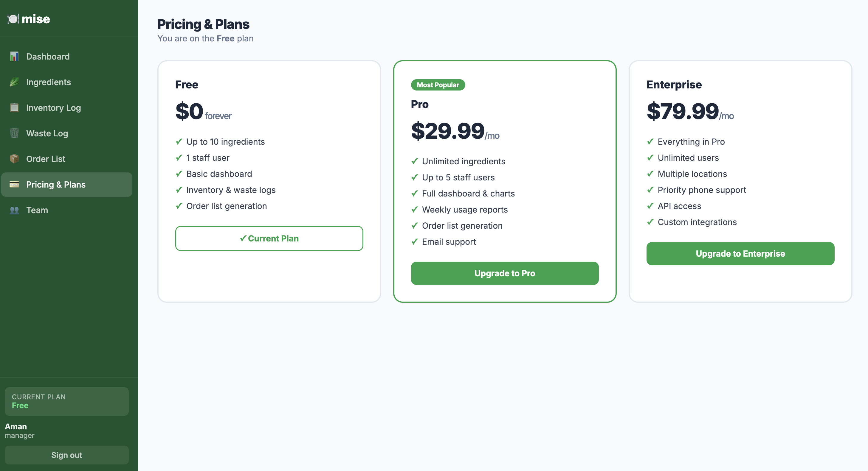Screen dimensions: 868x471
Task: Click the Most Popular badge
Action: 437,85
